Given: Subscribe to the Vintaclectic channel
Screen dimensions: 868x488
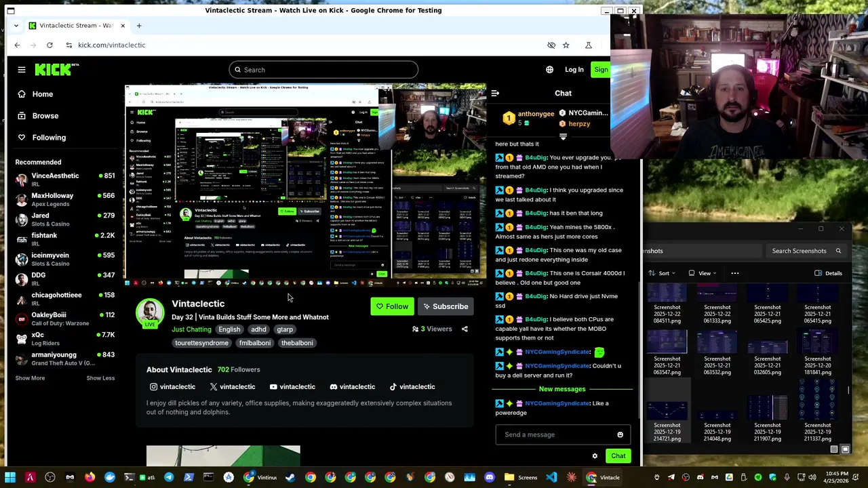Looking at the screenshot, I should [x=445, y=306].
